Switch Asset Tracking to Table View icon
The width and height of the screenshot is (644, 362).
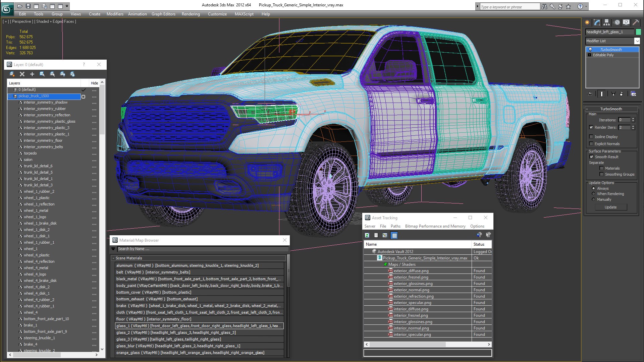pyautogui.click(x=394, y=235)
